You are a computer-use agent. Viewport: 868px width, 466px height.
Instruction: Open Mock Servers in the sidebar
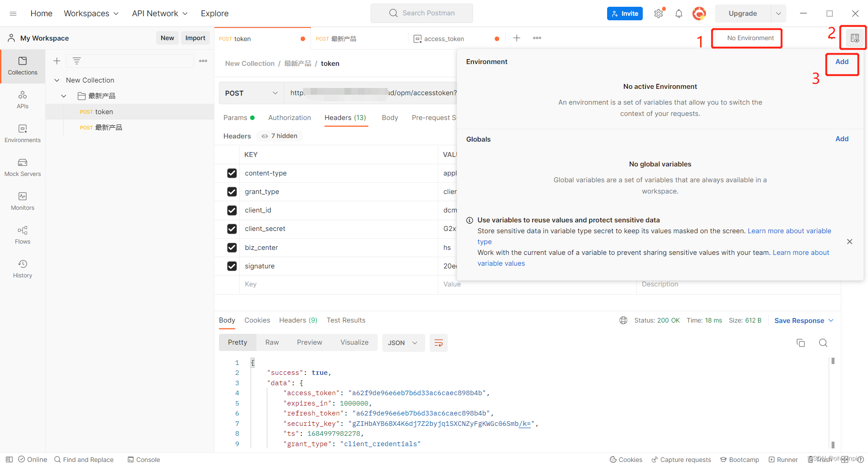pos(23,167)
